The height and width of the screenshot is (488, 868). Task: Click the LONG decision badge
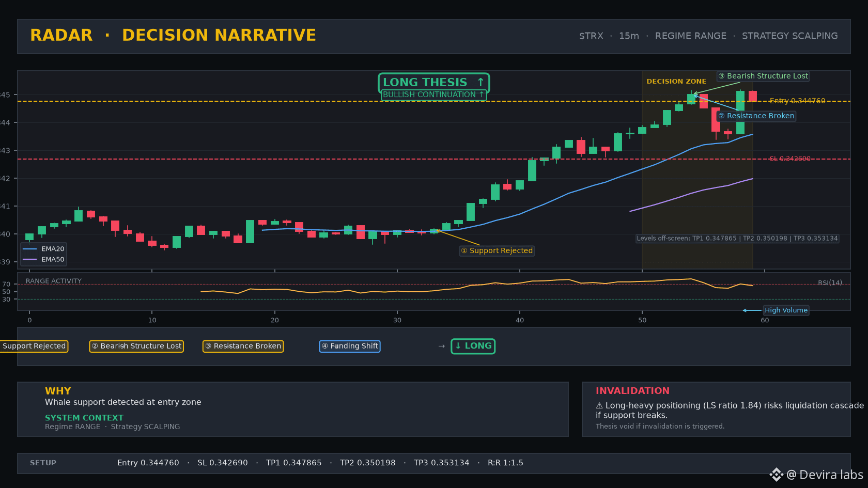pyautogui.click(x=473, y=346)
